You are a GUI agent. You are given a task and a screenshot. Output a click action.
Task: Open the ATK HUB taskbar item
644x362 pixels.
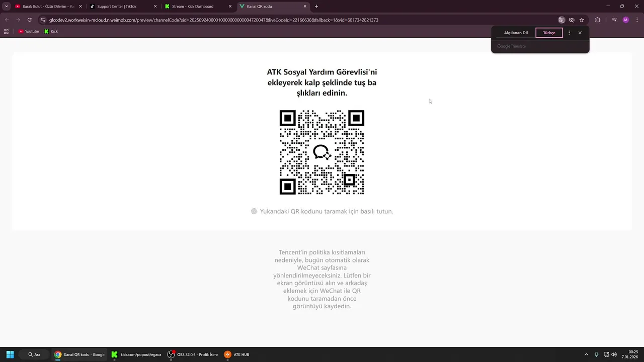237,354
